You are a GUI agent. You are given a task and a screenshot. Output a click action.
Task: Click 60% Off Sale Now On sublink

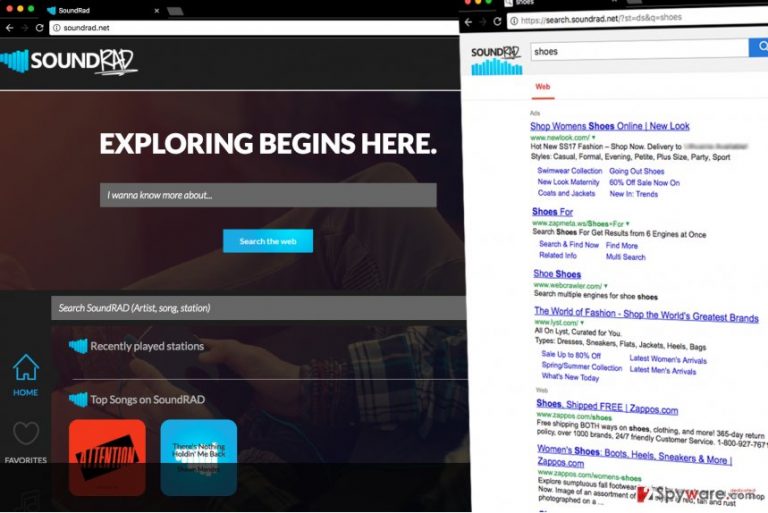point(645,182)
